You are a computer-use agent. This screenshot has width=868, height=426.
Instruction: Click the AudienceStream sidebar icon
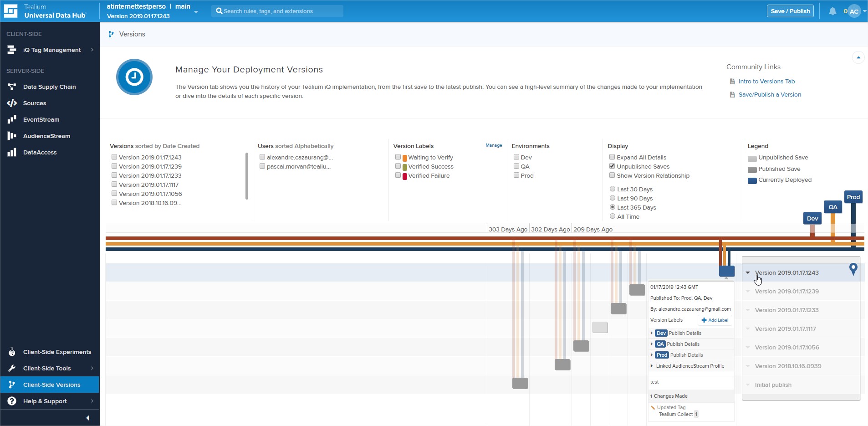coord(12,136)
